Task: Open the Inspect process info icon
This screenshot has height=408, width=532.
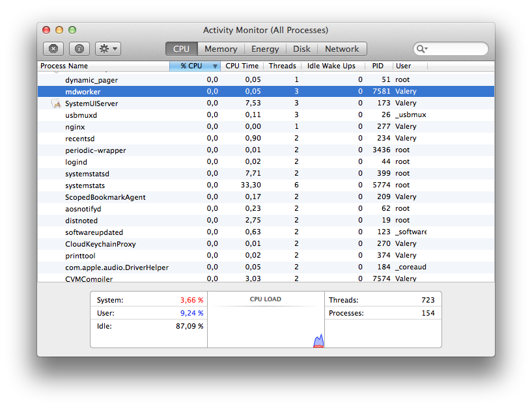Action: (x=79, y=49)
